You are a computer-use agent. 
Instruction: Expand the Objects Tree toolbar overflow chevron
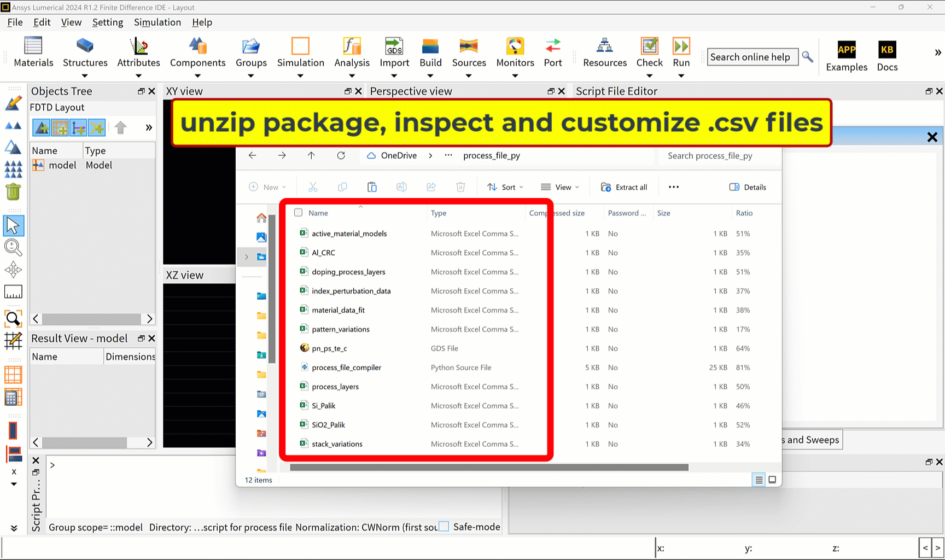(148, 128)
